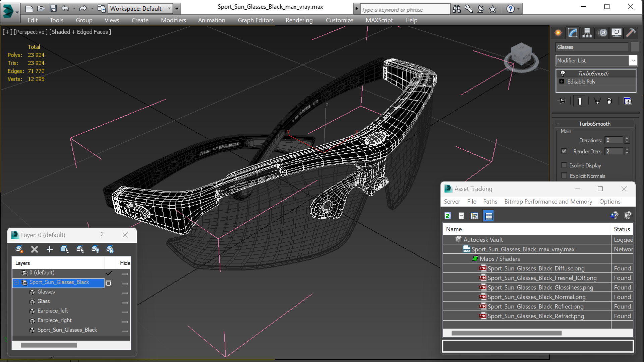Toggle Hide dash for Earpiece_left
Screen dimensions: 644x362
click(x=125, y=312)
